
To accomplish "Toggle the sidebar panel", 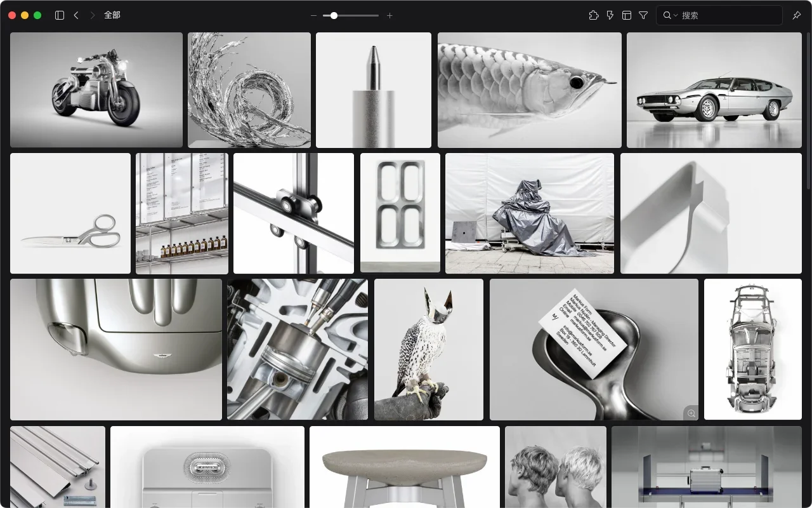I will (60, 15).
